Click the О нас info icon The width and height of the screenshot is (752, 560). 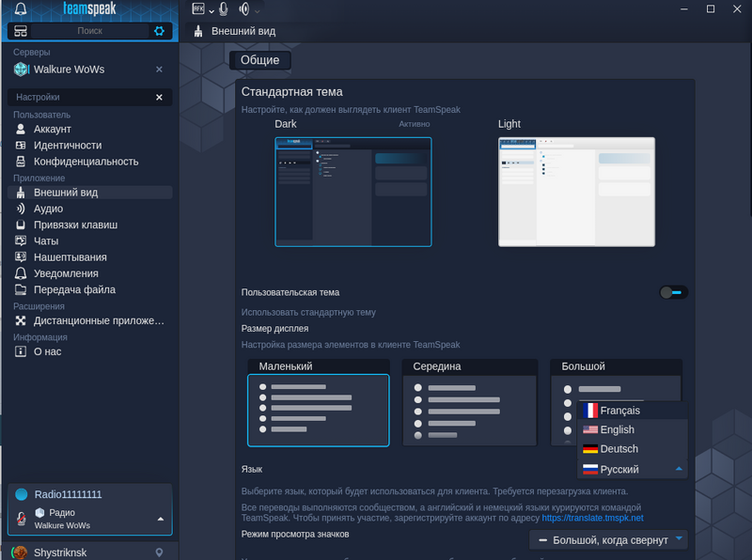tap(21, 351)
